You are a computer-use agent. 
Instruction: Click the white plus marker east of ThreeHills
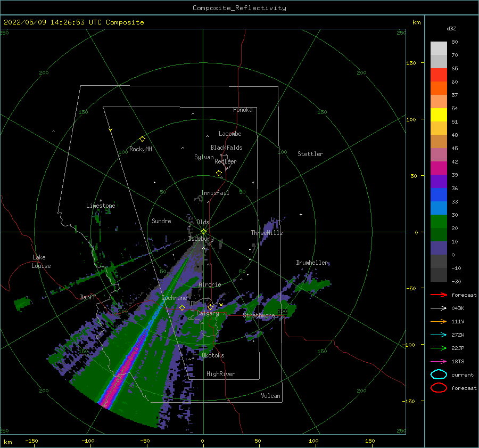click(x=301, y=214)
